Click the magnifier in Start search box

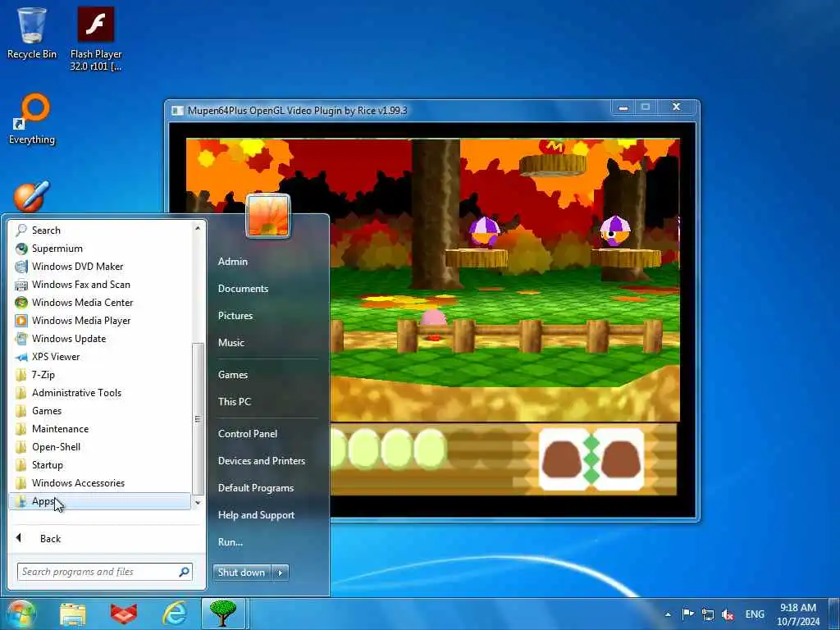184,572
